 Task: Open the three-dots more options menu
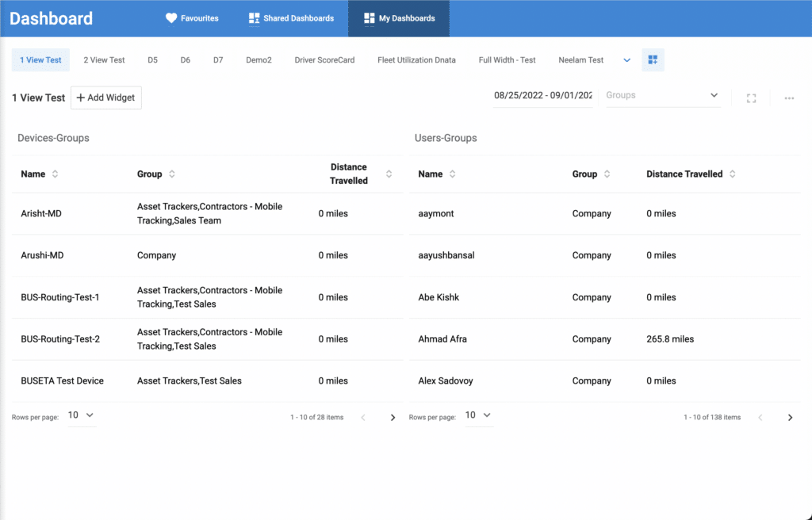click(x=789, y=98)
